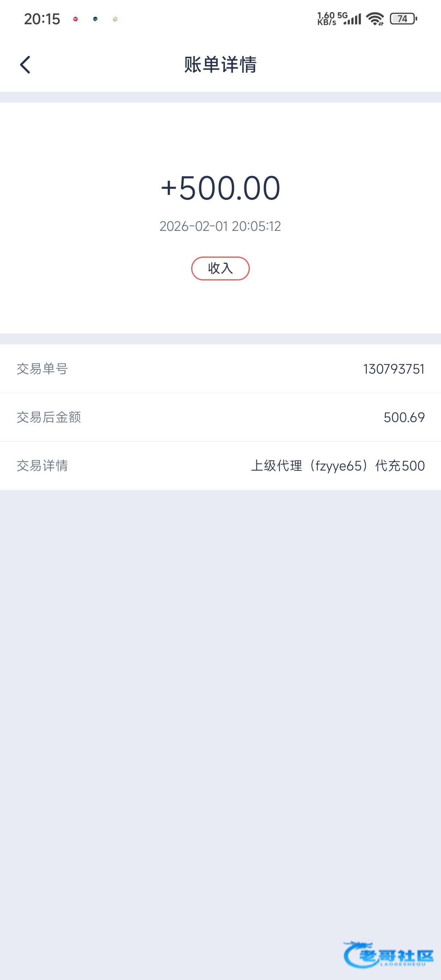Tap the 交易后金额 row label
Image resolution: width=441 pixels, height=980 pixels.
[x=49, y=417]
